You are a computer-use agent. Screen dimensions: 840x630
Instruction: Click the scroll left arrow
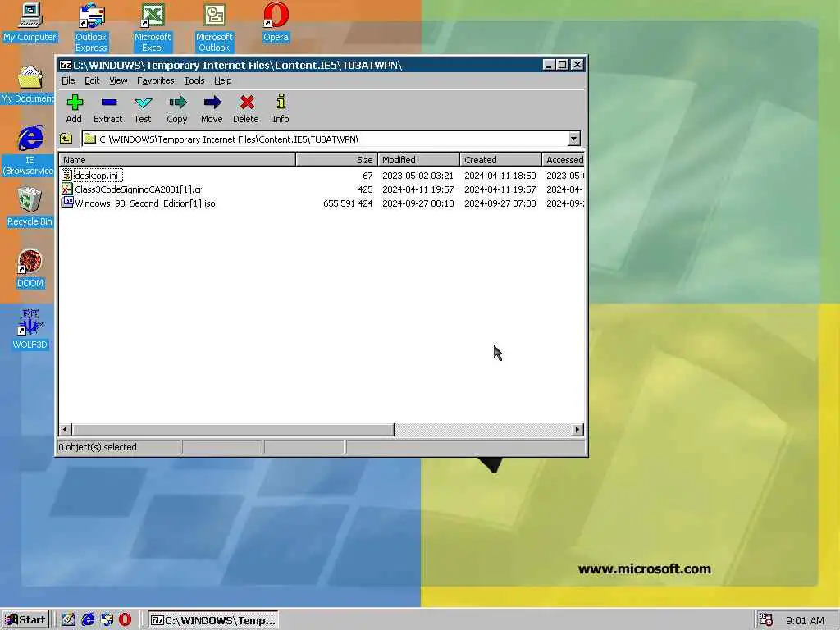66,430
